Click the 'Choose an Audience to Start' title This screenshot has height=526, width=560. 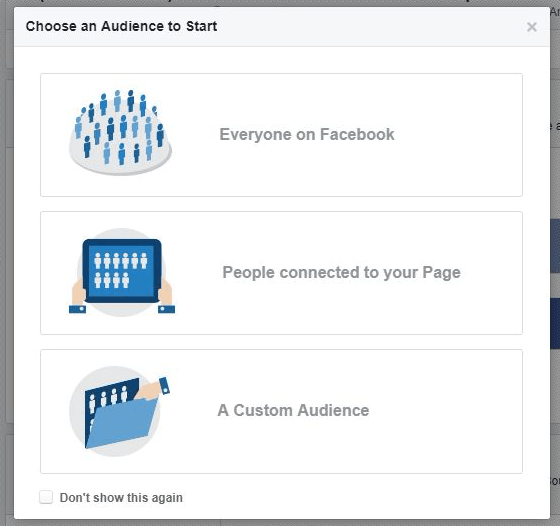[x=121, y=26]
